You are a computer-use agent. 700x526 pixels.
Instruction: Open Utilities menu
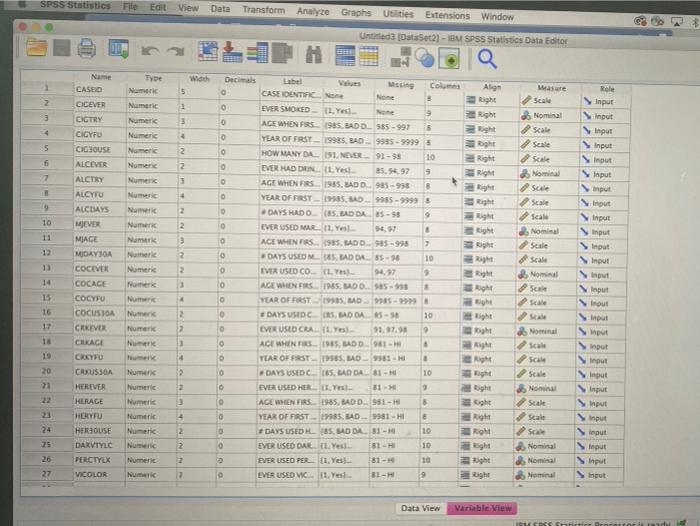(398, 14)
